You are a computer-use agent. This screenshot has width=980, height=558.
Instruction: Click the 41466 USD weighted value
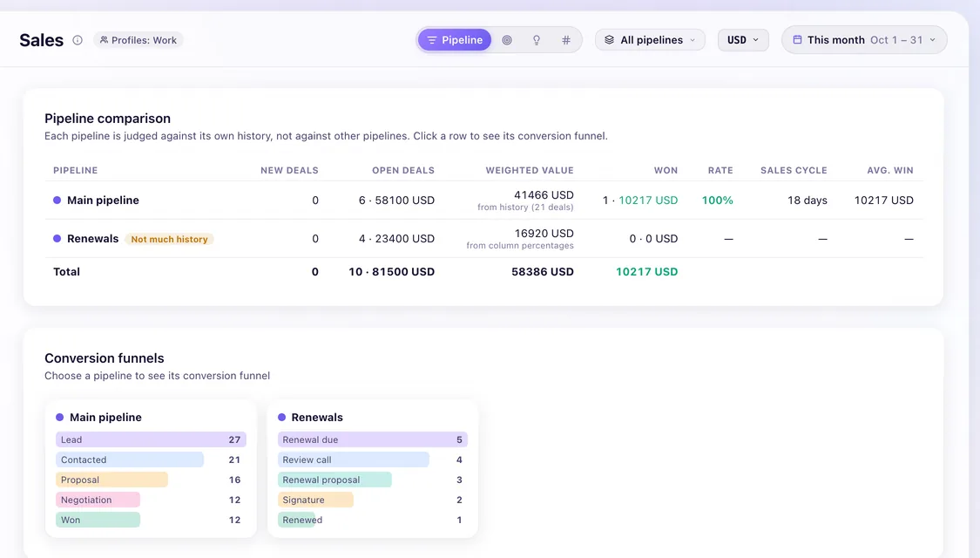tap(544, 195)
